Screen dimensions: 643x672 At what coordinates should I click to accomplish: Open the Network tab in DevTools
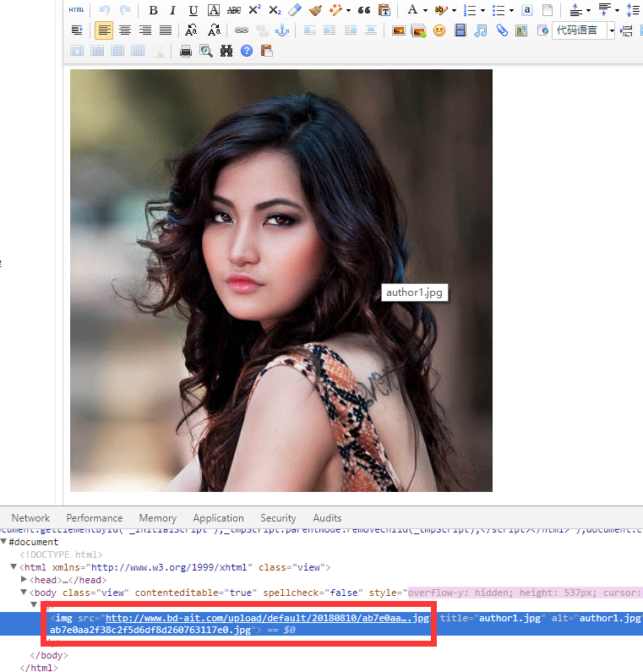(30, 518)
